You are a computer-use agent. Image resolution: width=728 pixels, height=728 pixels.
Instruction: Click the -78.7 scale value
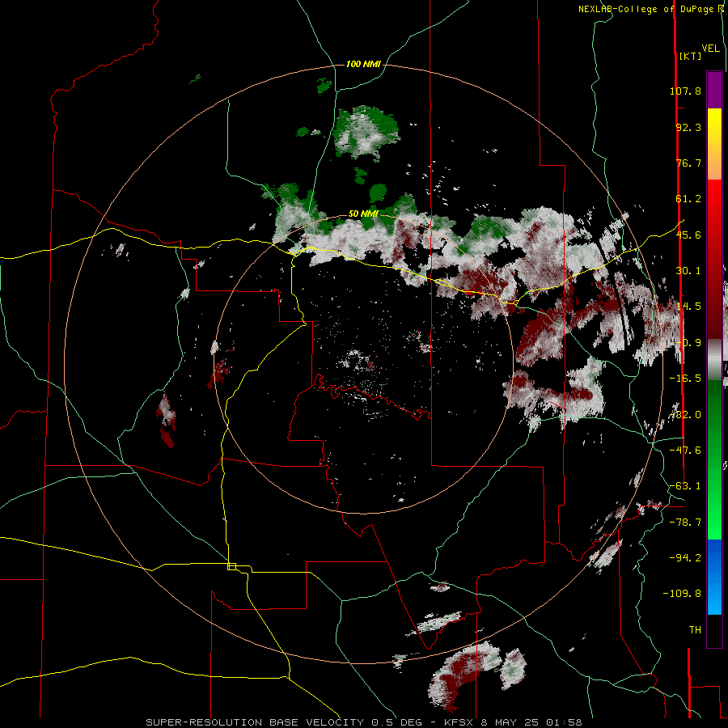pos(685,523)
